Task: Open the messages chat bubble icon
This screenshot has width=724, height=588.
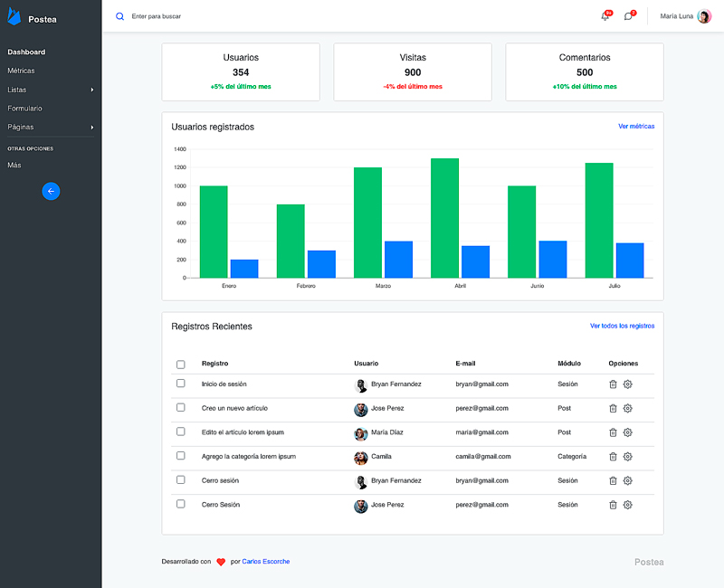Action: pyautogui.click(x=629, y=16)
